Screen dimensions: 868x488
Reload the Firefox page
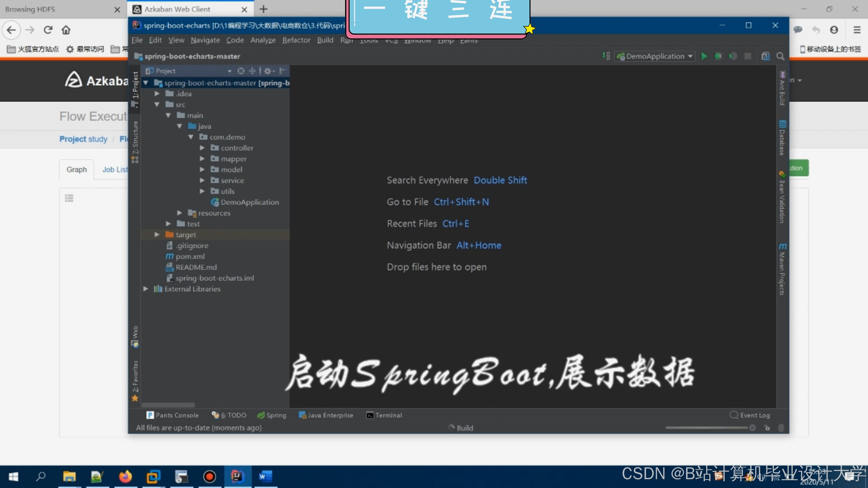(x=48, y=30)
